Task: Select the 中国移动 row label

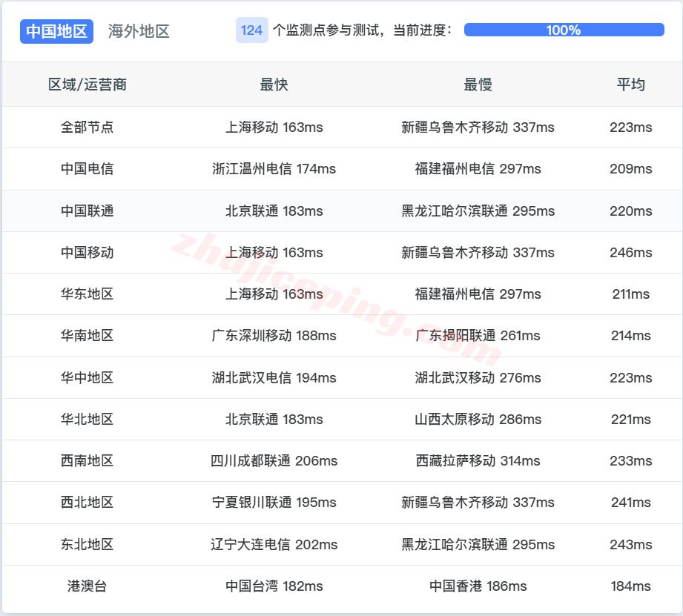Action: (87, 252)
